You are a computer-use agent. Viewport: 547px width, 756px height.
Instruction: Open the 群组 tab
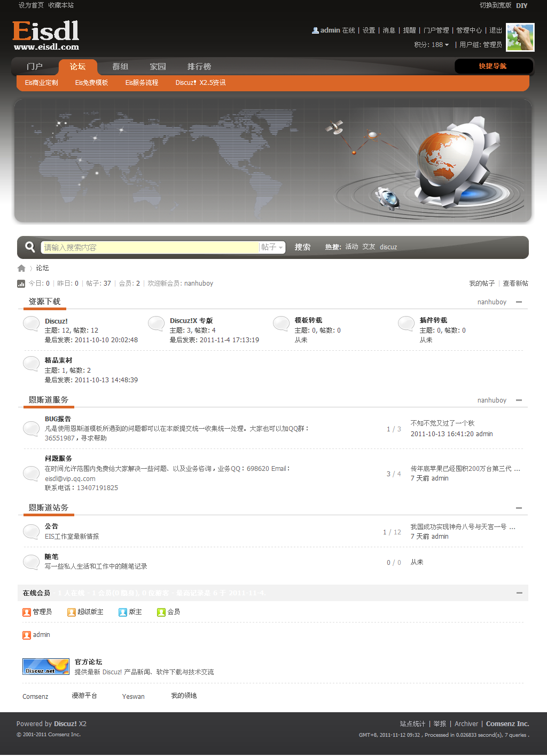(120, 67)
